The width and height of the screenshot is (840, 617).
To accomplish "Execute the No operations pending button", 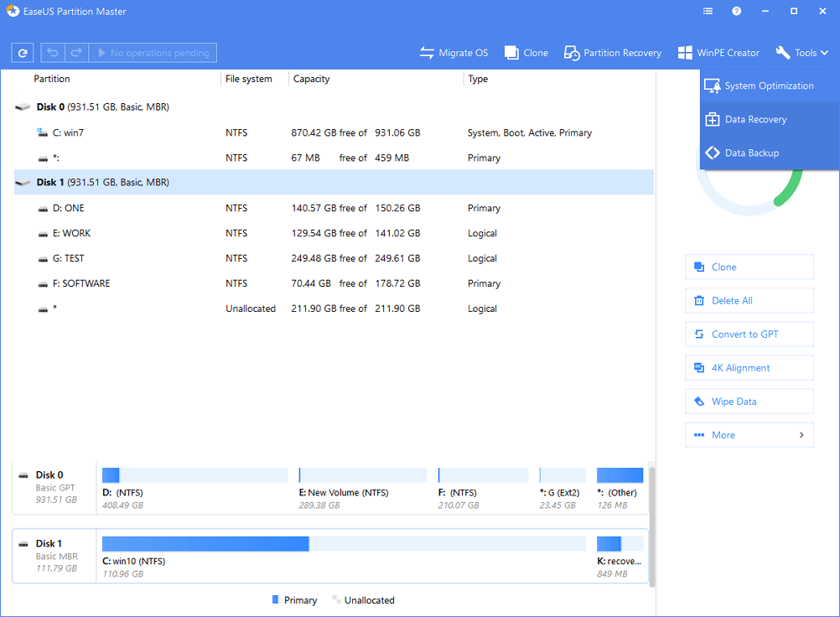I will [153, 53].
